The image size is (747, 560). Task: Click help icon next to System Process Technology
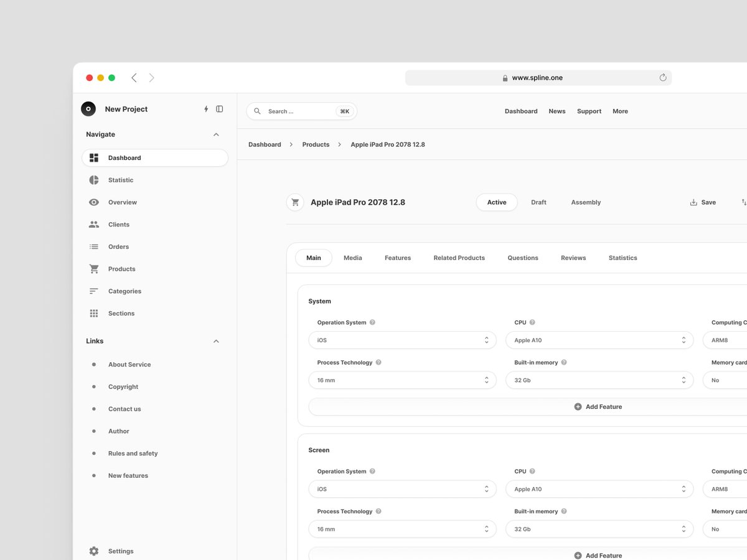[x=378, y=362]
